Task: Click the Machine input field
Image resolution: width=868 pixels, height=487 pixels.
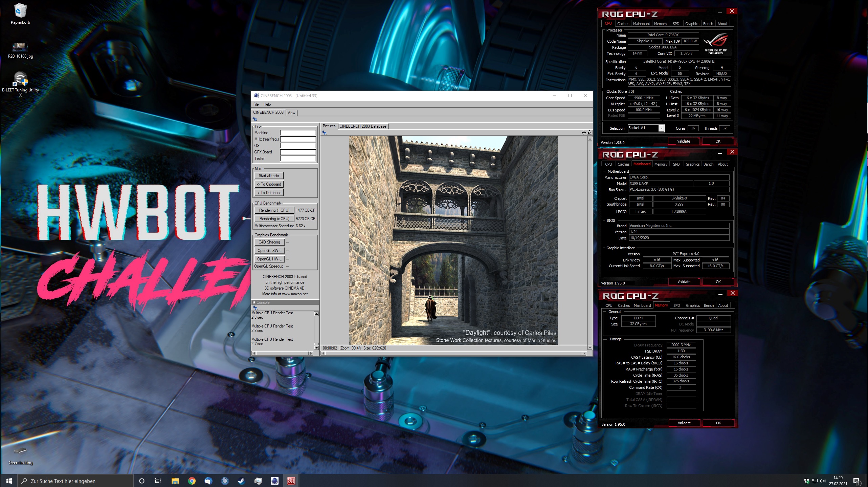Action: (298, 133)
